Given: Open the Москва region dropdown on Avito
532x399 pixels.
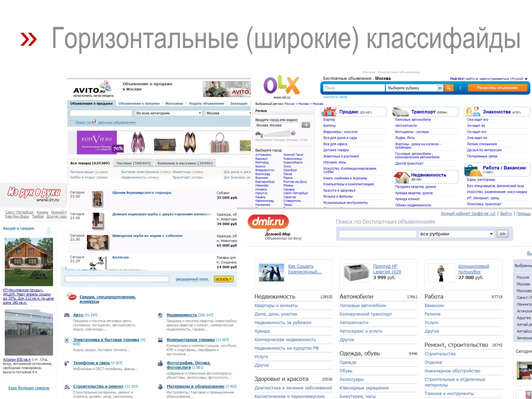Looking at the screenshot, I should pos(228,113).
